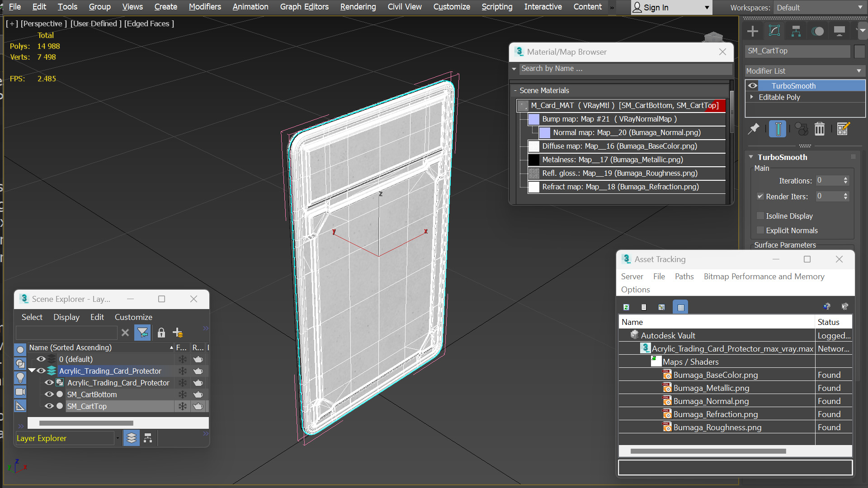868x488 pixels.
Task: Click the SM_CartTop object color swatch
Action: coord(859,51)
